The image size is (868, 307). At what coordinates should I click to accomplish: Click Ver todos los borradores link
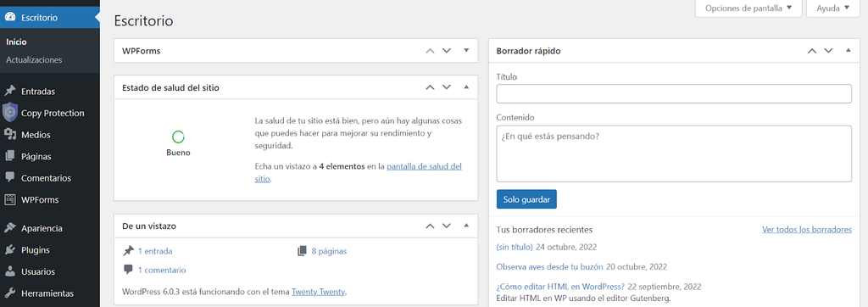[807, 230]
